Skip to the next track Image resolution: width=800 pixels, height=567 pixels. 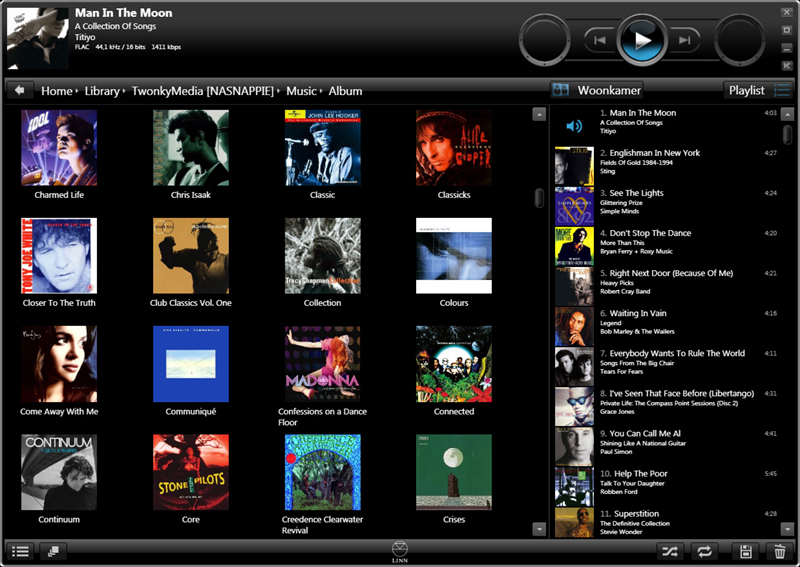tap(684, 40)
